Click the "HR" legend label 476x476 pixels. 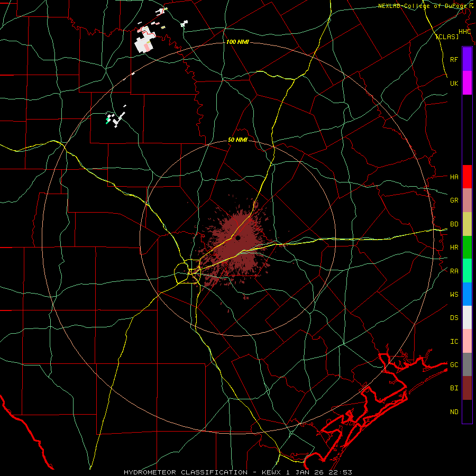click(x=454, y=248)
